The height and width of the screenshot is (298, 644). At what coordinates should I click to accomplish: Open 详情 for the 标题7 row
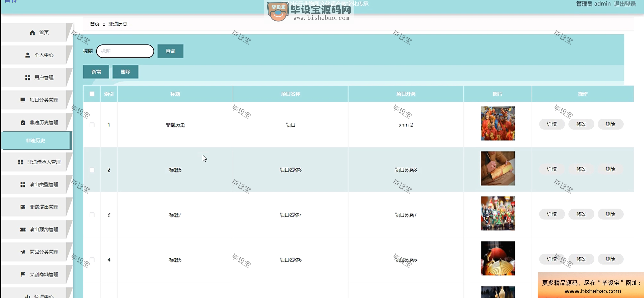point(552,214)
